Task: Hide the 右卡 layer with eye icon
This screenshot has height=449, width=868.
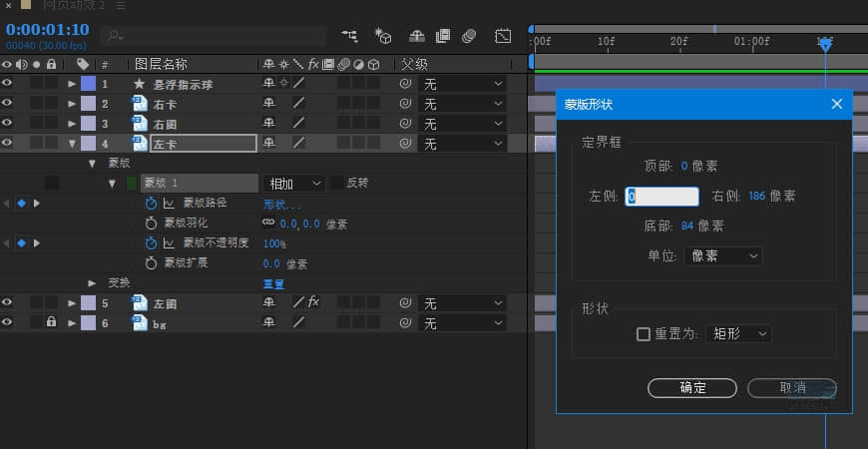Action: [x=8, y=104]
